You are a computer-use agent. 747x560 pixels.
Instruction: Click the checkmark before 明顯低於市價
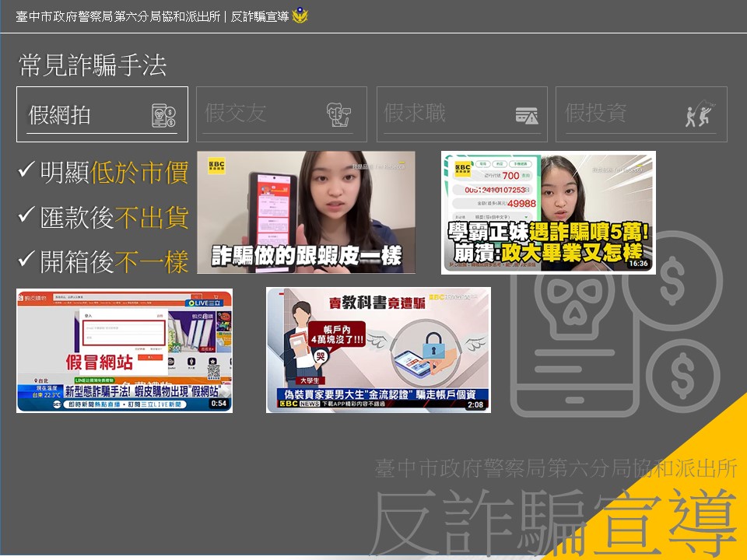point(26,170)
